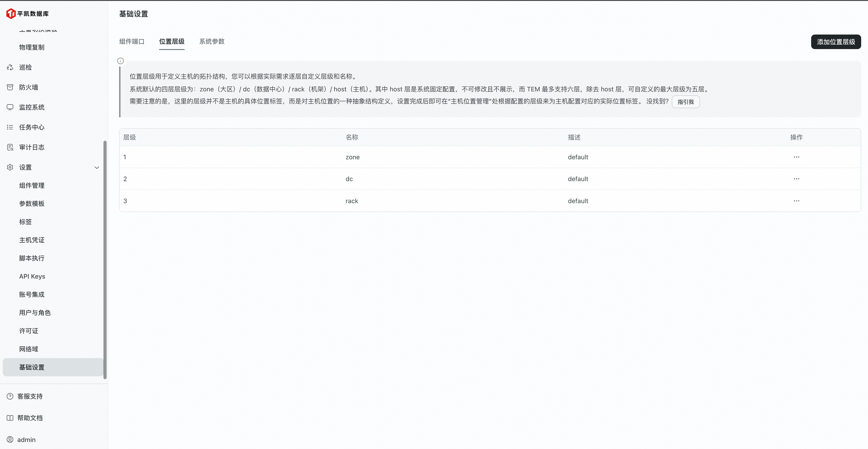
Task: Click the admin account label
Action: pyautogui.click(x=26, y=439)
